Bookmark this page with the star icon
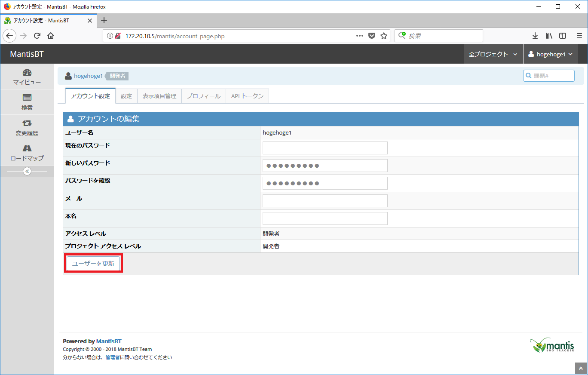 tap(384, 36)
